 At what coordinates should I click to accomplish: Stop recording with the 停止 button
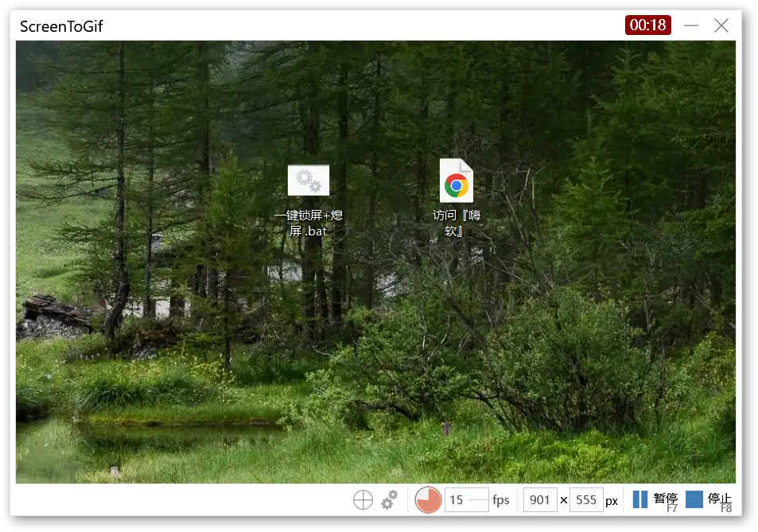click(x=709, y=500)
